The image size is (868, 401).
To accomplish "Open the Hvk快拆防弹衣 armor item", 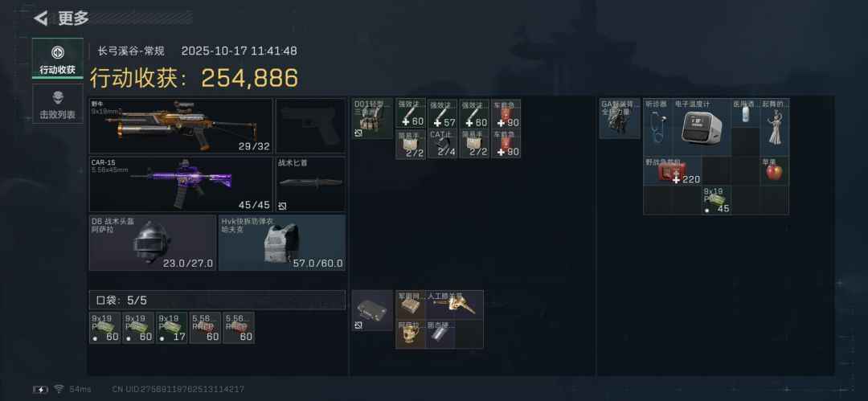I will tap(282, 243).
